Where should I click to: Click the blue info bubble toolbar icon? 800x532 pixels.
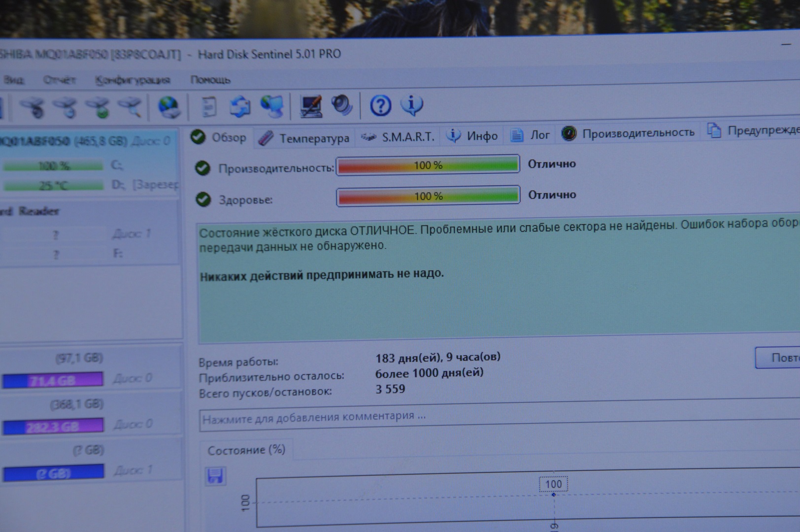click(x=412, y=105)
